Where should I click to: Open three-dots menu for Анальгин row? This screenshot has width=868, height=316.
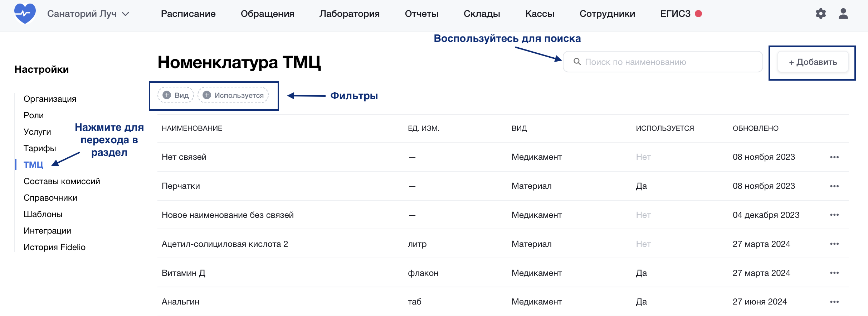(x=834, y=302)
